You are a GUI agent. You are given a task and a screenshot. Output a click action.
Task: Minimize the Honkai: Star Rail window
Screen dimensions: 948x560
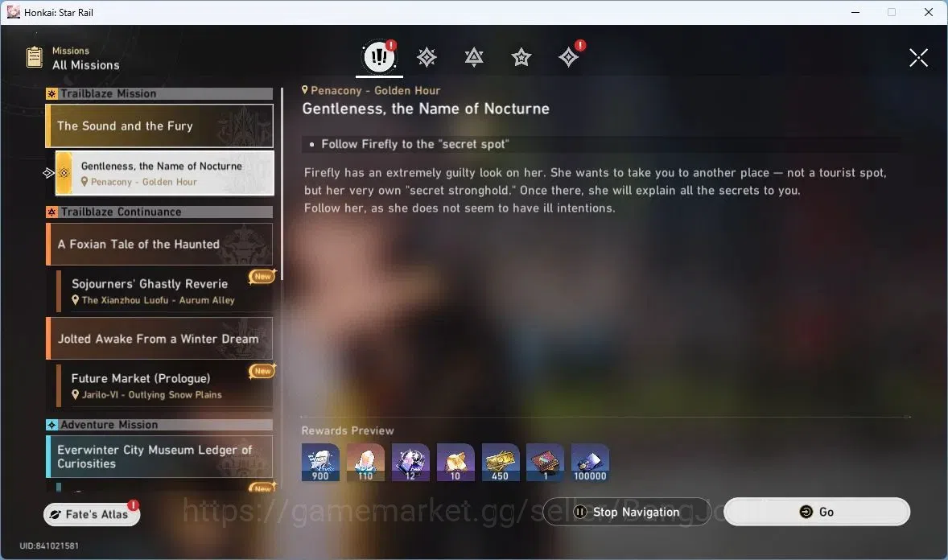click(855, 12)
